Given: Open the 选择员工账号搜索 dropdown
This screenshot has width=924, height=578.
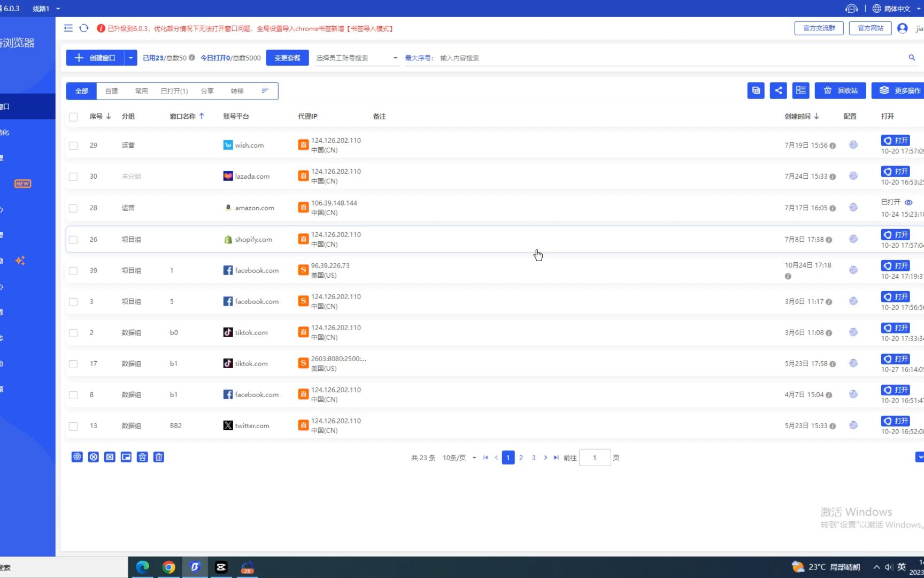Looking at the screenshot, I should point(357,58).
